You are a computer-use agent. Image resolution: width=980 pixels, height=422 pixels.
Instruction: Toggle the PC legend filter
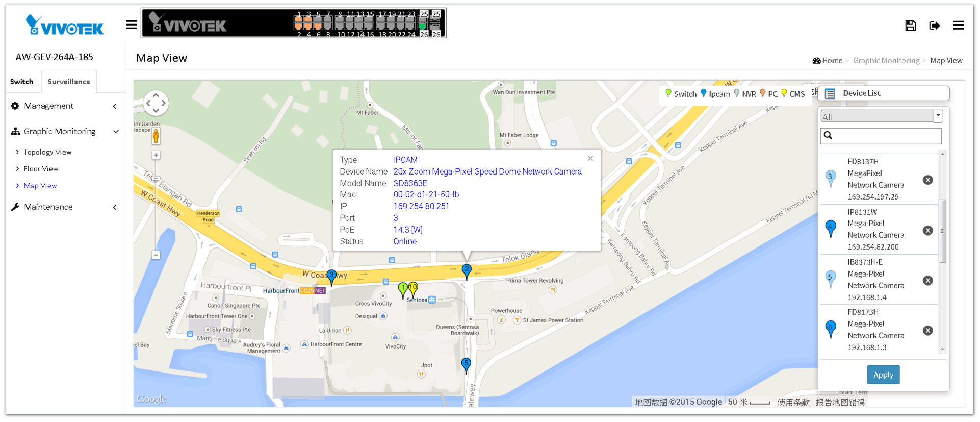769,93
